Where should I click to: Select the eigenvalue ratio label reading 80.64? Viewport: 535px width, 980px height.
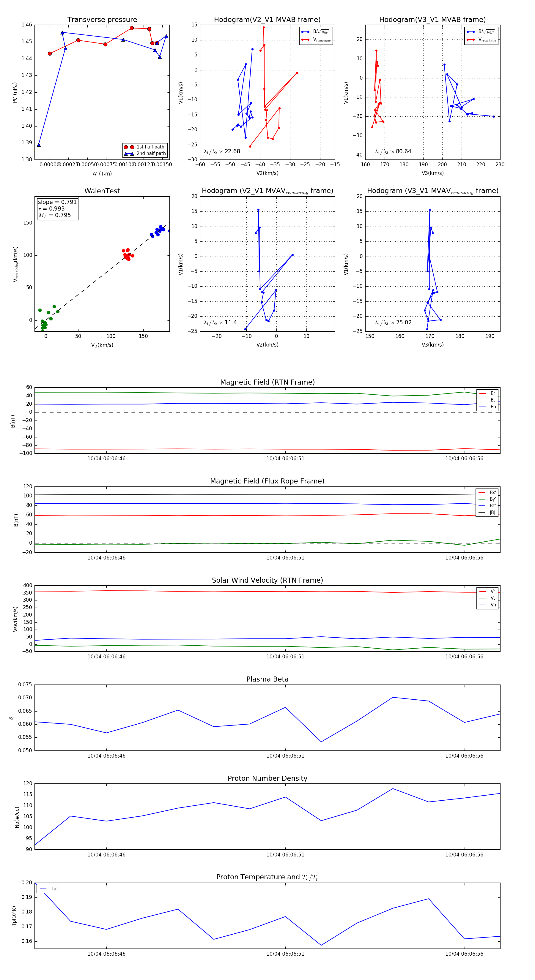[393, 151]
